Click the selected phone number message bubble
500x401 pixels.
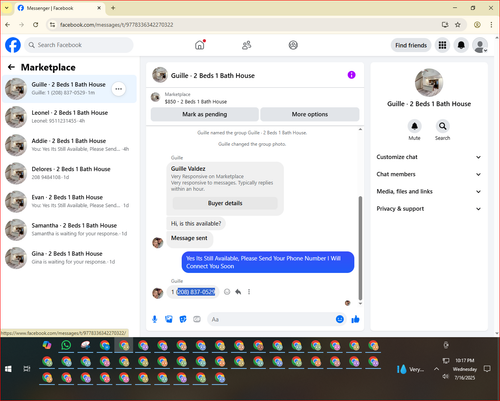[x=193, y=292]
